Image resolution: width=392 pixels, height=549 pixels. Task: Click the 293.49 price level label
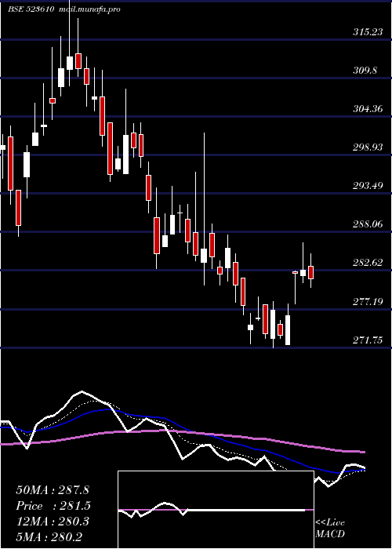pyautogui.click(x=368, y=186)
